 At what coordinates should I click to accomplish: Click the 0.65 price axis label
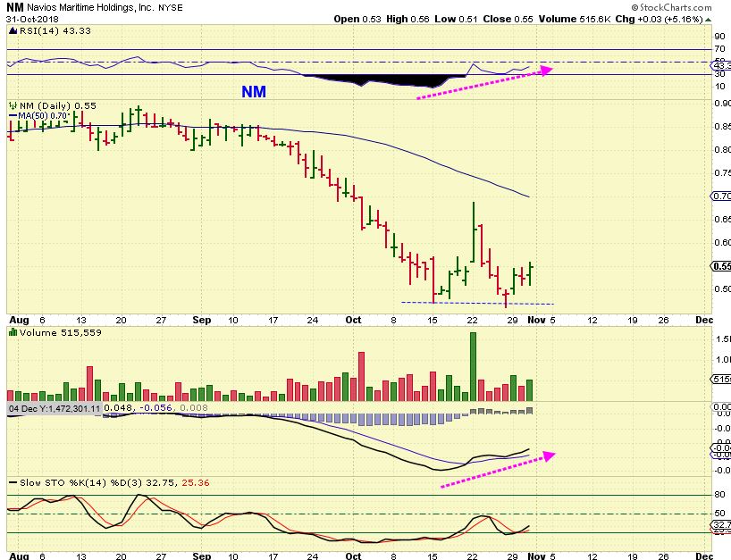pos(722,219)
